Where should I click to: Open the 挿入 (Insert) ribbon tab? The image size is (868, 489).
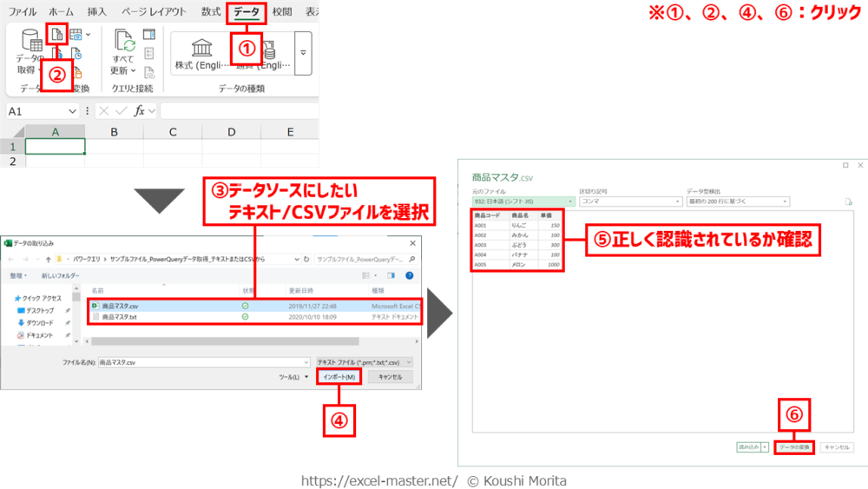pos(98,12)
